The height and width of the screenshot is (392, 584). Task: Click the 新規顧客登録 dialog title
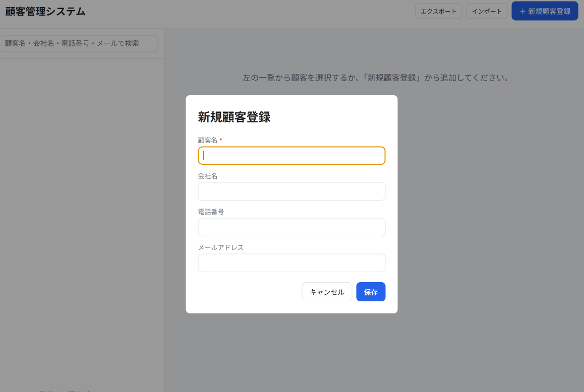coord(234,117)
